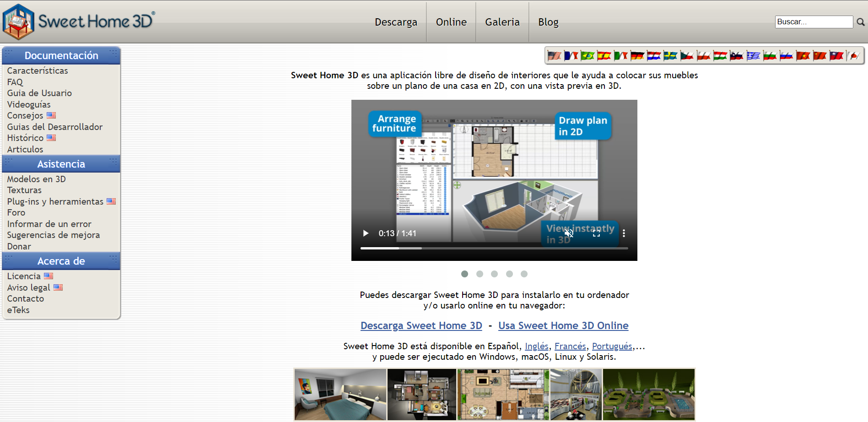Open Guías del Desarrollador
The height and width of the screenshot is (422, 868).
[x=55, y=127]
